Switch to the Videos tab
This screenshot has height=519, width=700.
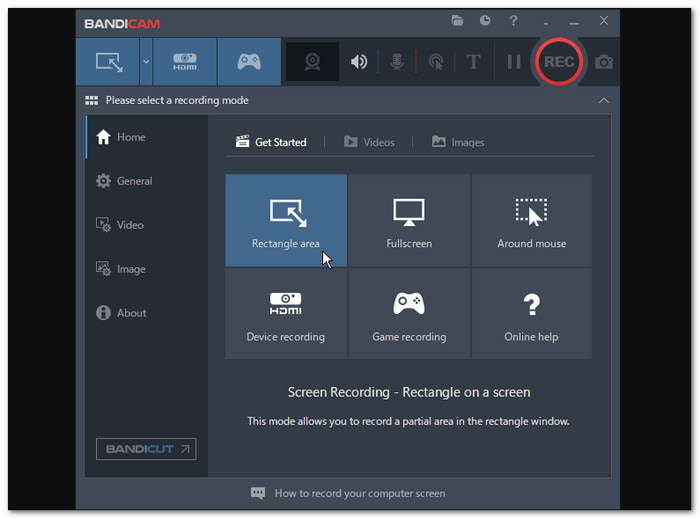[x=369, y=142]
